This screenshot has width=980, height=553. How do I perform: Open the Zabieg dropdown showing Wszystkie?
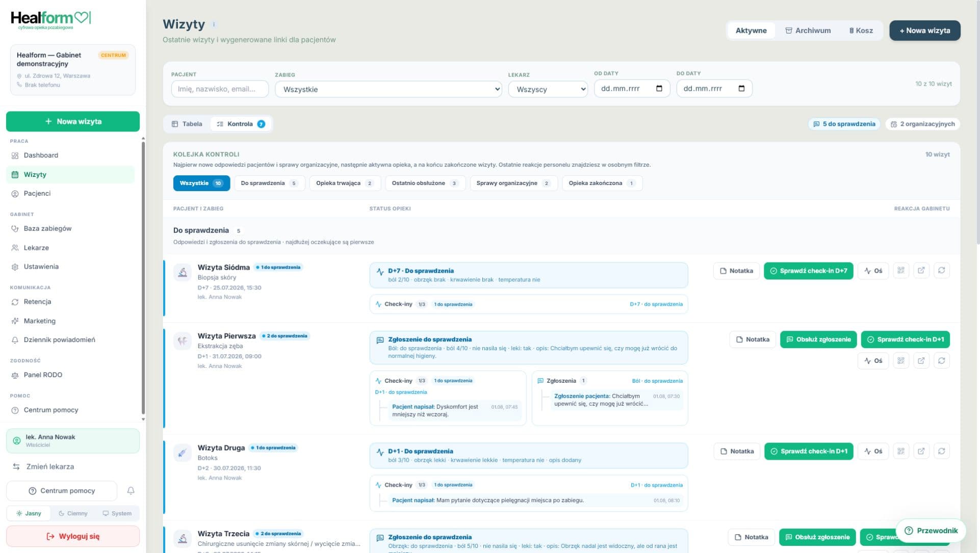point(389,89)
